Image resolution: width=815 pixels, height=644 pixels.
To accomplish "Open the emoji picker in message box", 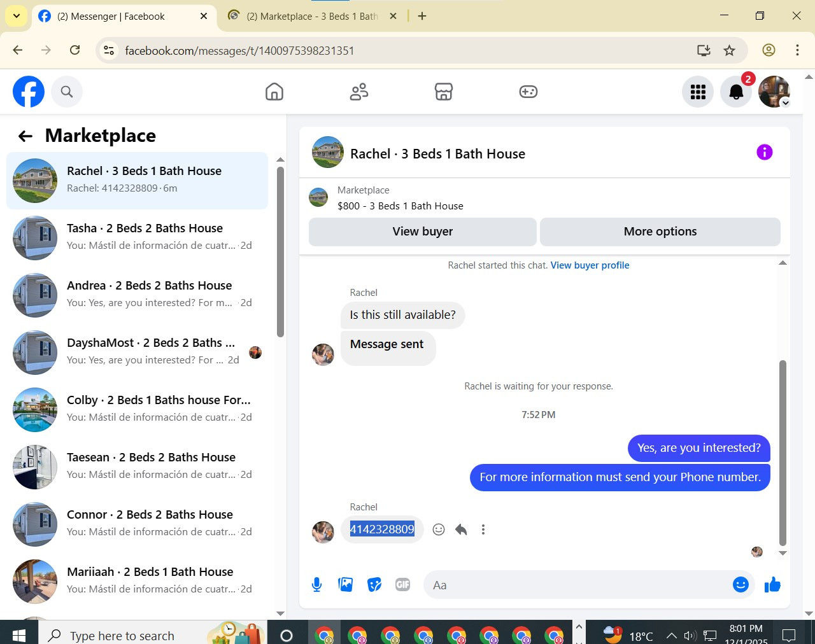I will click(x=741, y=584).
